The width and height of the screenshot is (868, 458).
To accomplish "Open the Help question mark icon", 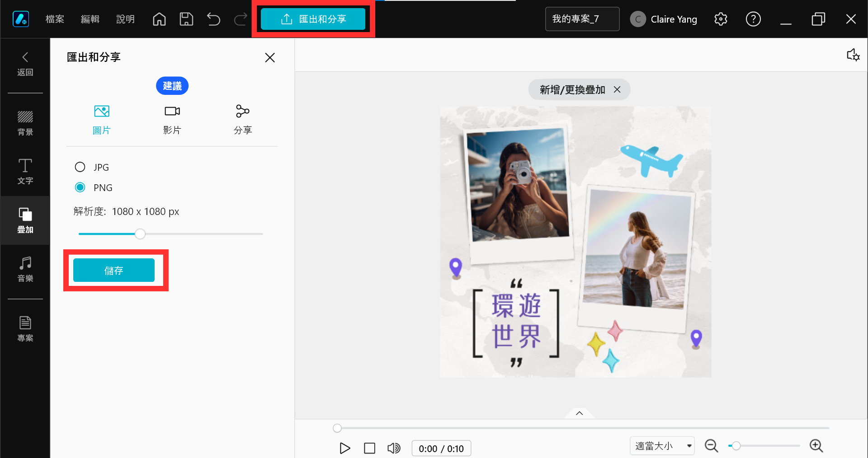I will [753, 19].
